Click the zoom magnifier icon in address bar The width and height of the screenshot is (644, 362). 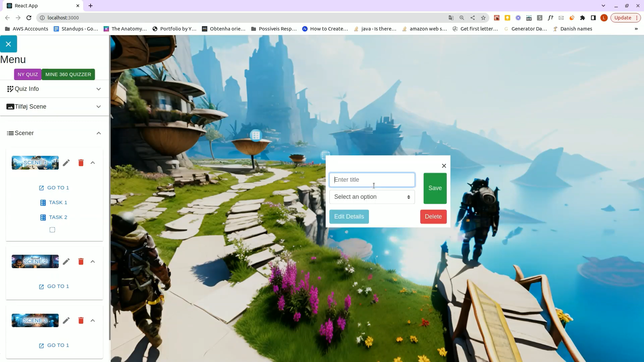tap(462, 18)
